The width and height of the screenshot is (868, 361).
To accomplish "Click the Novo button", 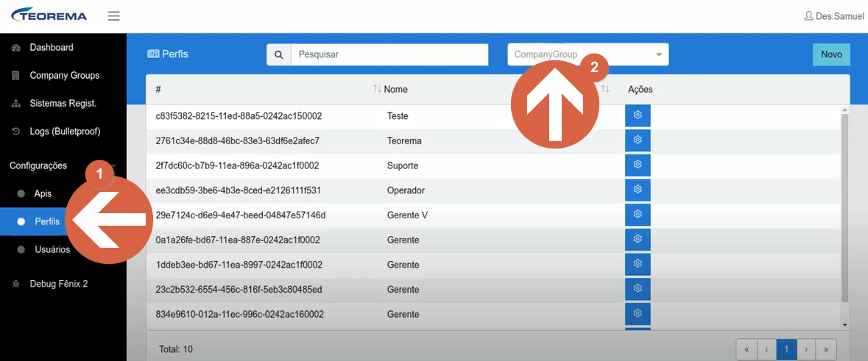I will [831, 54].
